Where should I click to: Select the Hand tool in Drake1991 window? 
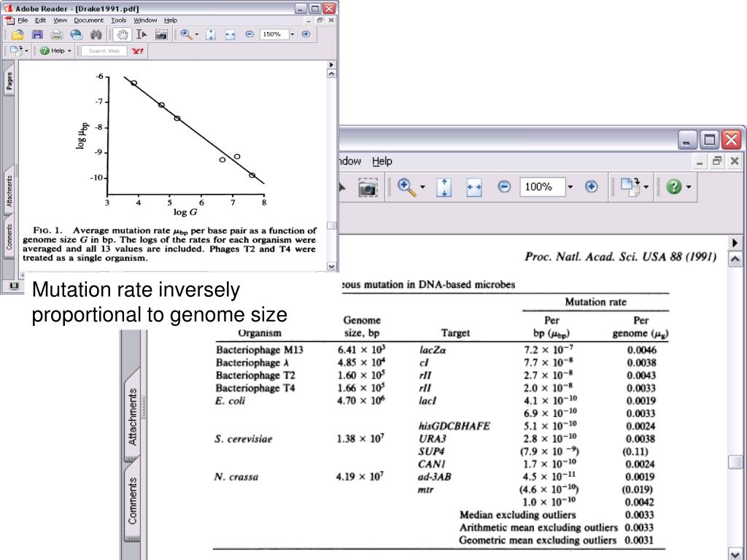coord(123,34)
